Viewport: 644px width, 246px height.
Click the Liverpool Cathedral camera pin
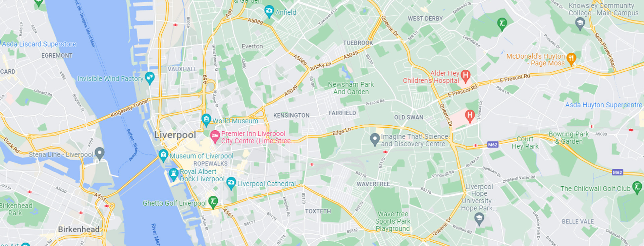tap(231, 183)
